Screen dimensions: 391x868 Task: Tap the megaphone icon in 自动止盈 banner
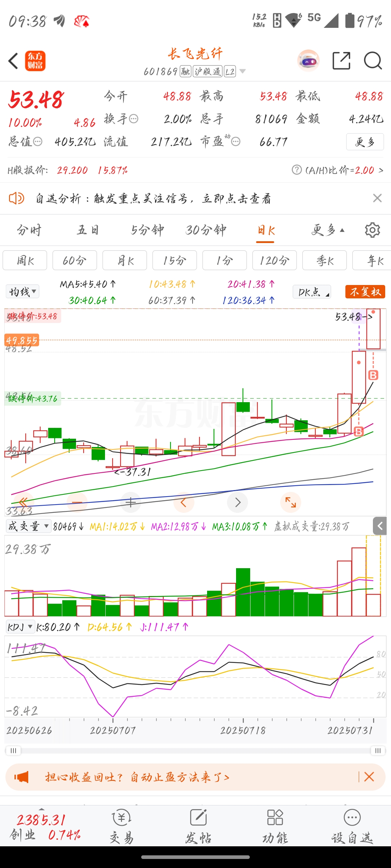pos(21,777)
